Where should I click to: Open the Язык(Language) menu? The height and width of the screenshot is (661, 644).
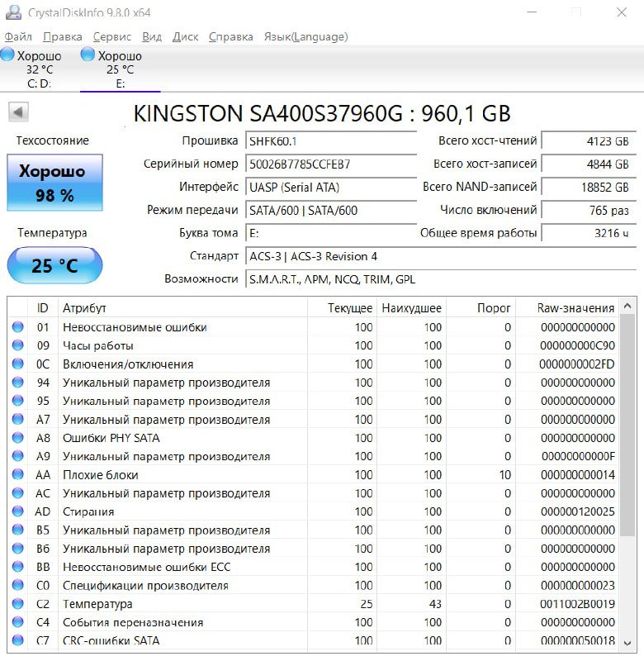(x=305, y=36)
